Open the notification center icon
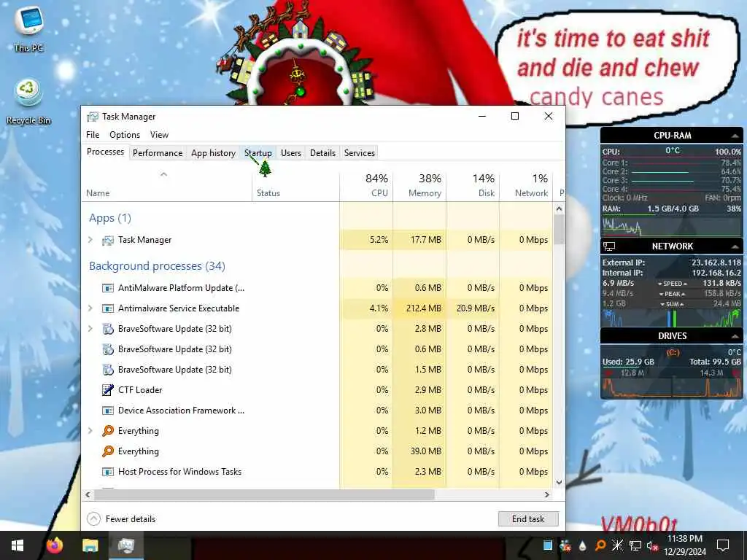Viewport: 747px width, 560px height. pos(723,545)
